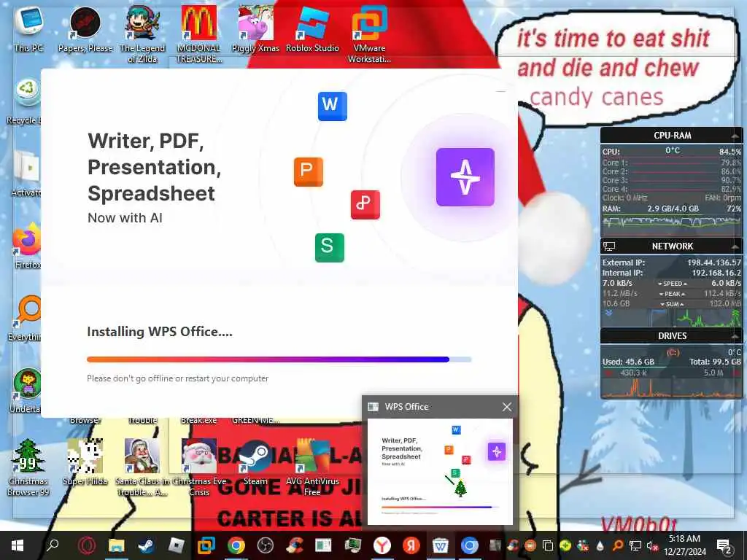Viewport: 747px width, 560px height.
Task: Select the Firefox desktop icon
Action: click(27, 245)
